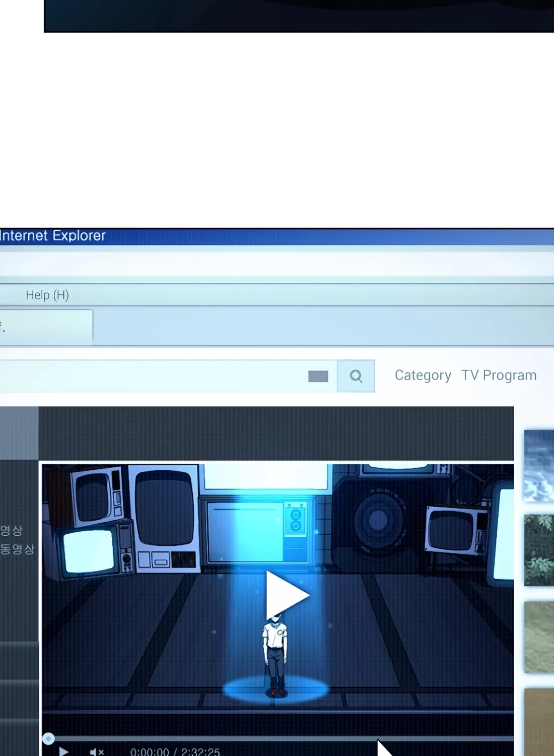Click the gray keyboard icon in search field
This screenshot has width=554, height=756.
pyautogui.click(x=318, y=376)
